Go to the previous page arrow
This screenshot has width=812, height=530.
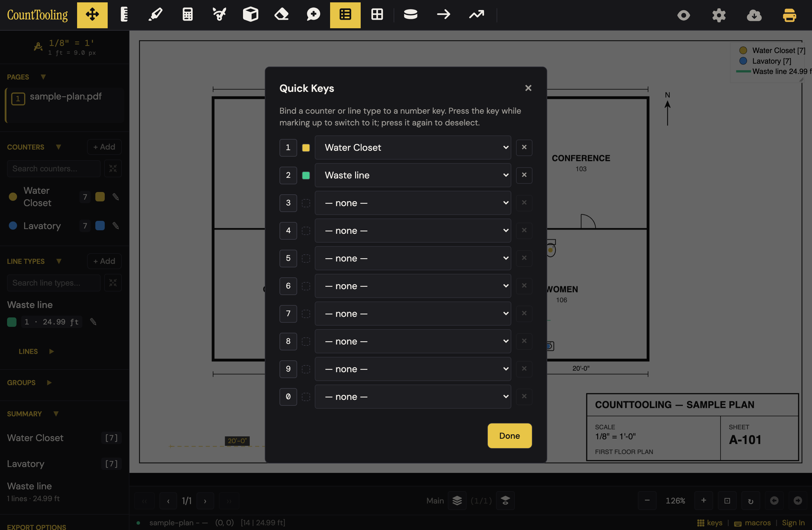pyautogui.click(x=168, y=501)
